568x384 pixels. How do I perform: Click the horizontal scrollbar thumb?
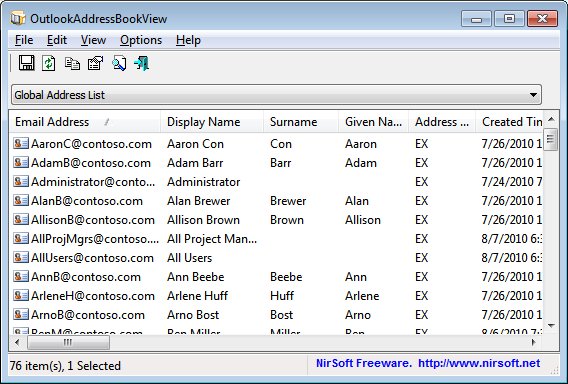(68, 342)
